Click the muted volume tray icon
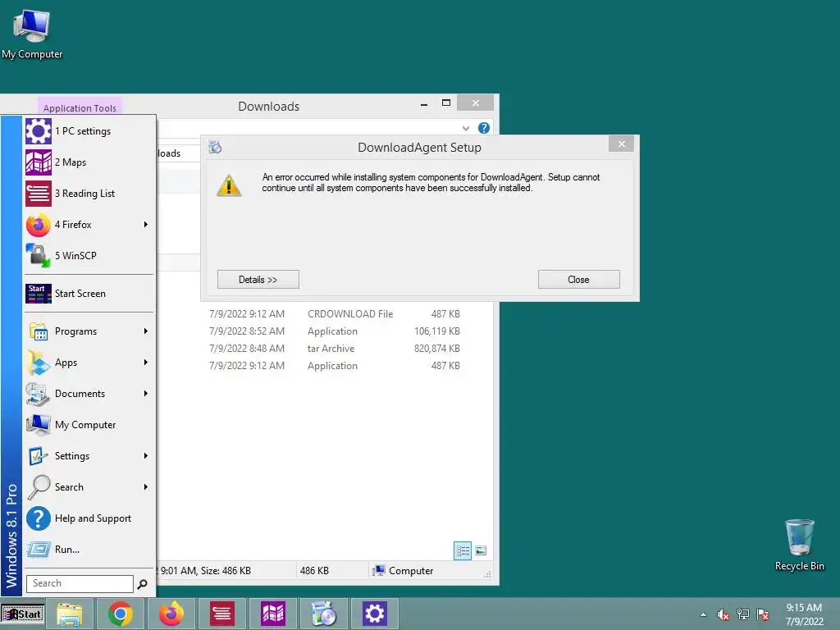This screenshot has width=840, height=630. (724, 614)
